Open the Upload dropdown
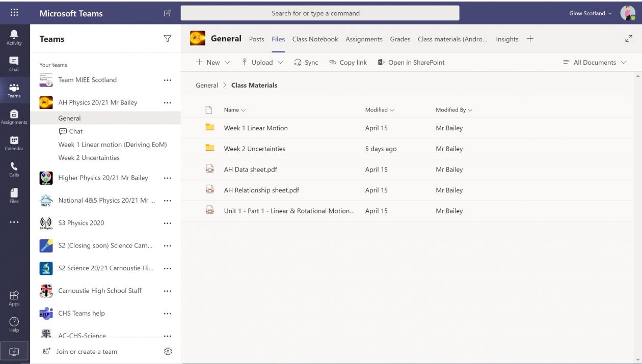This screenshot has height=364, width=642. 262,62
